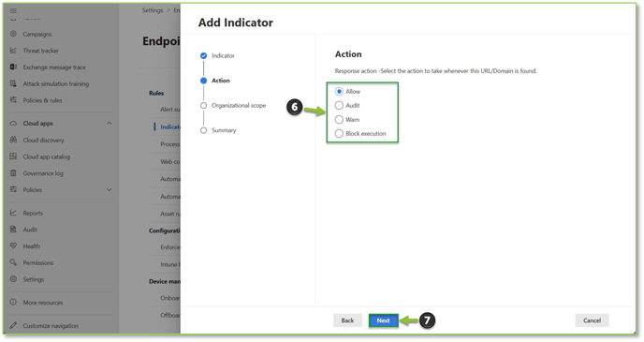
Task: Choose the Audit response action
Action: [x=339, y=105]
